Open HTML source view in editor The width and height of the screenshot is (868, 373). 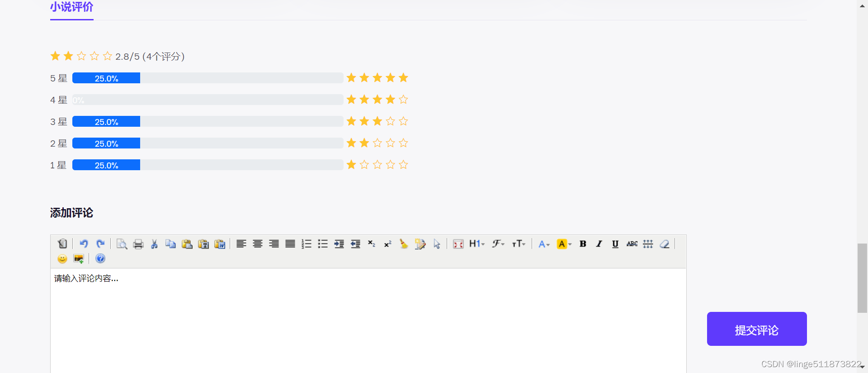(x=62, y=244)
